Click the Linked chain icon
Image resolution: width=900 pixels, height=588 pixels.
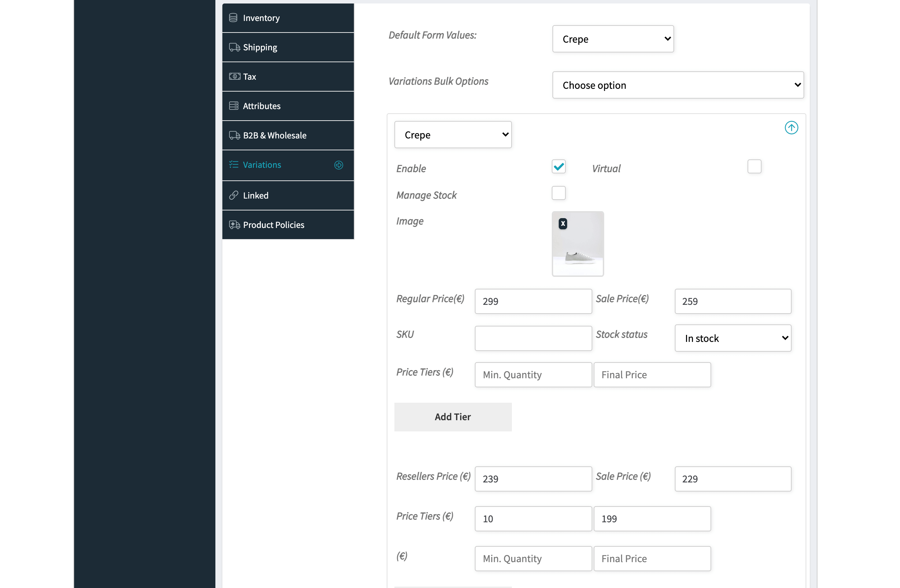click(234, 195)
